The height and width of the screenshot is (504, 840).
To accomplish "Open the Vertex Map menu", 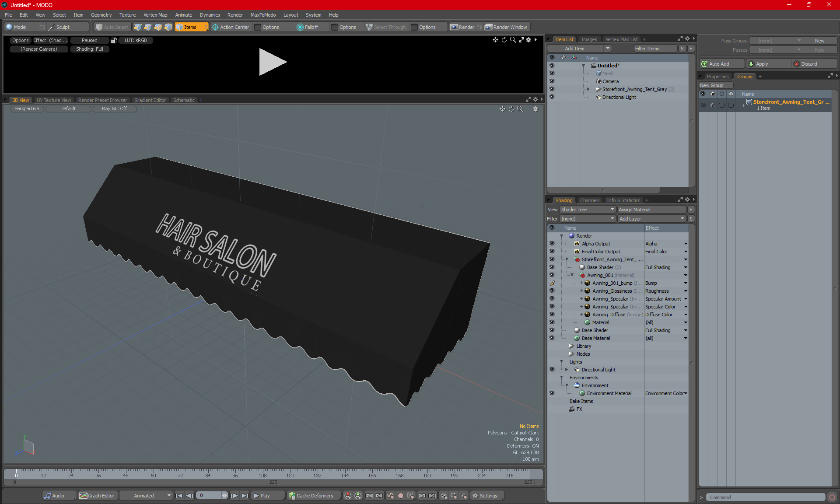I will [x=155, y=15].
